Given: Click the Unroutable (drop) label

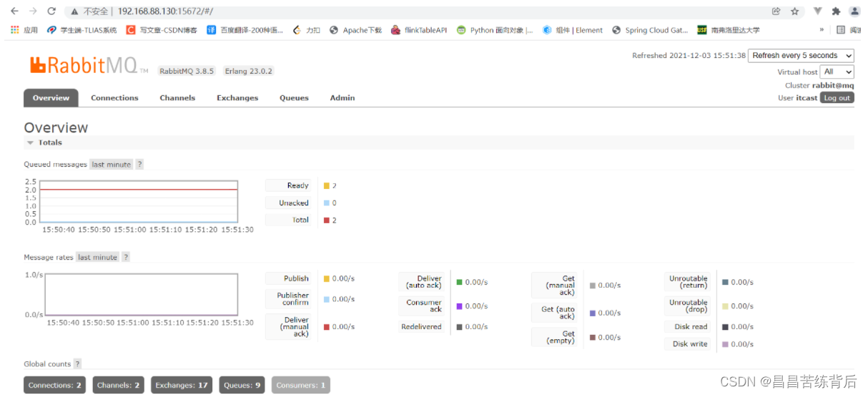Looking at the screenshot, I should 689,306.
